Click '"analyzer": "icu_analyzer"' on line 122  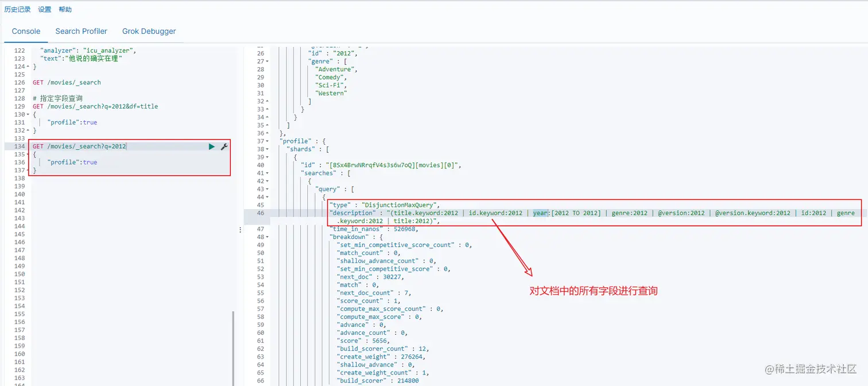pos(88,50)
